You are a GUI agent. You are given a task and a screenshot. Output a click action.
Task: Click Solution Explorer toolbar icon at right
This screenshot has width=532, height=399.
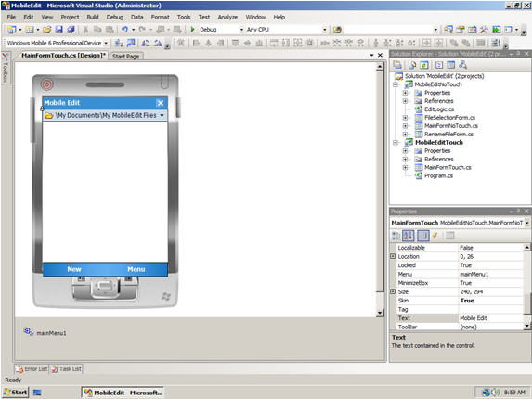click(x=448, y=30)
